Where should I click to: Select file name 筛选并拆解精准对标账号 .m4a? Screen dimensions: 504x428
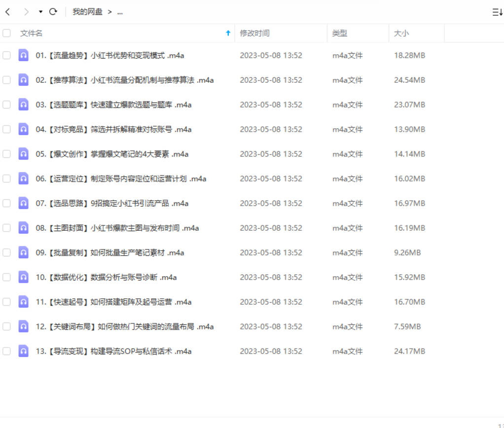[141, 130]
